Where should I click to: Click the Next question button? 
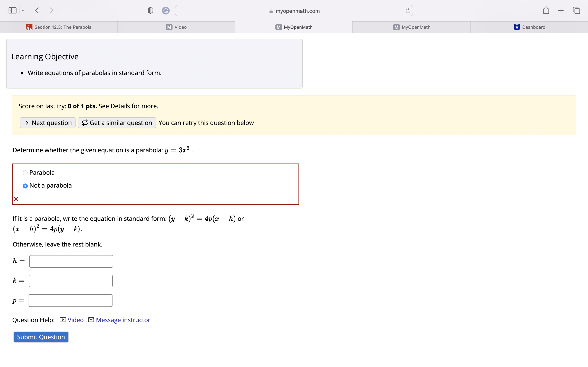click(x=48, y=123)
